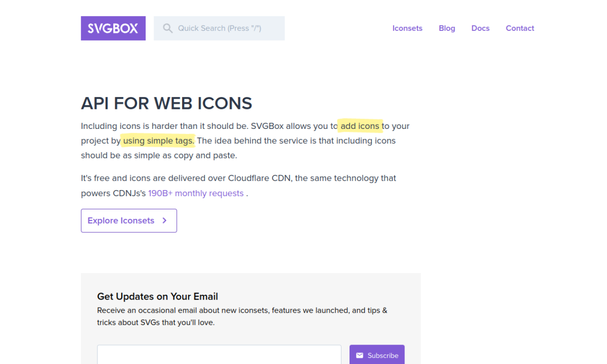Click the highlighted "using simple tags" text
This screenshot has height=364, width=607.
157,141
